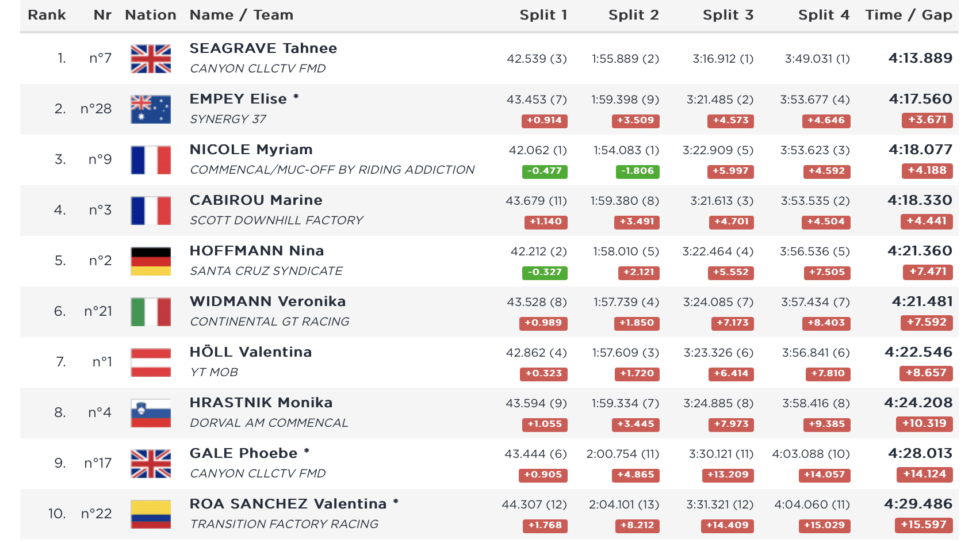The image size is (980, 543).
Task: Click the British flag beside Tahnee Seagrave
Action: pos(151,59)
